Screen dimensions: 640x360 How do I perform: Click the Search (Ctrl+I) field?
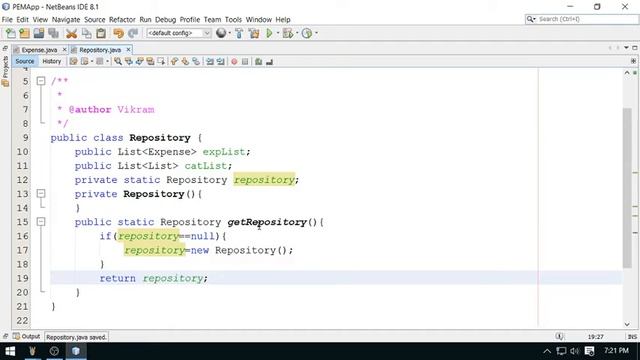(582, 19)
